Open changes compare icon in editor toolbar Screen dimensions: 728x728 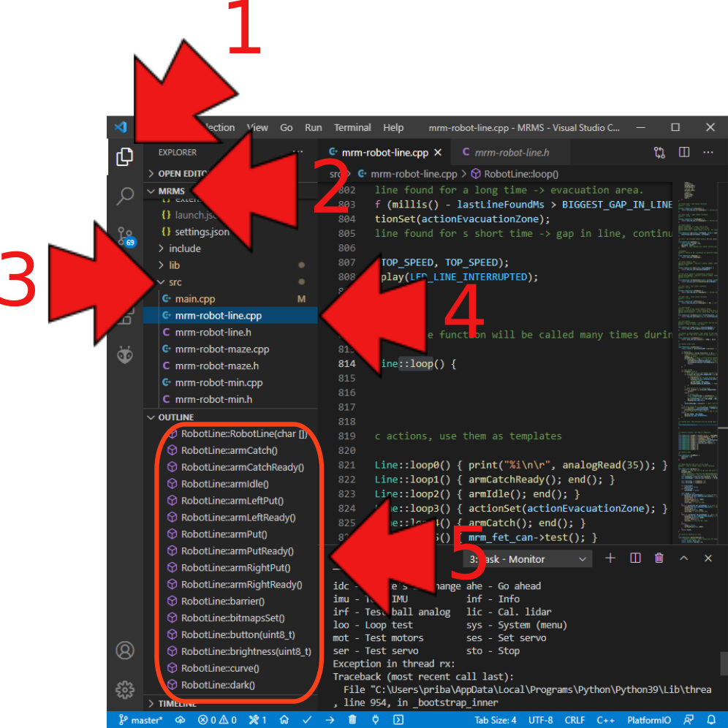[x=659, y=152]
